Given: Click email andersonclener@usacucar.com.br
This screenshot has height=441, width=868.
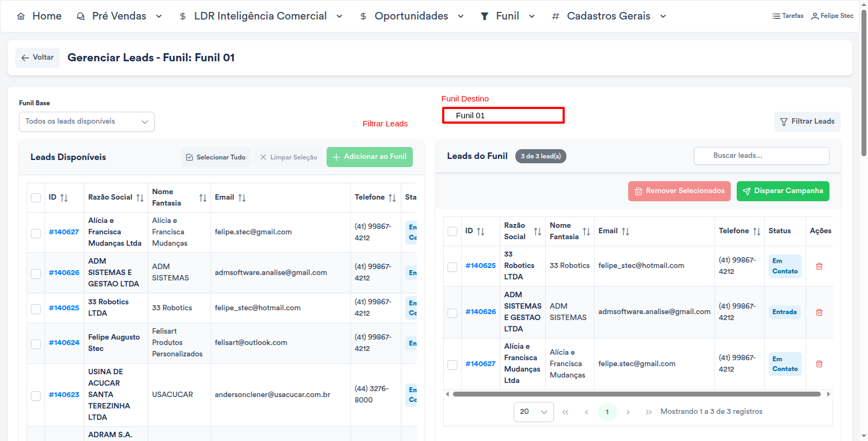Looking at the screenshot, I should (272, 395).
